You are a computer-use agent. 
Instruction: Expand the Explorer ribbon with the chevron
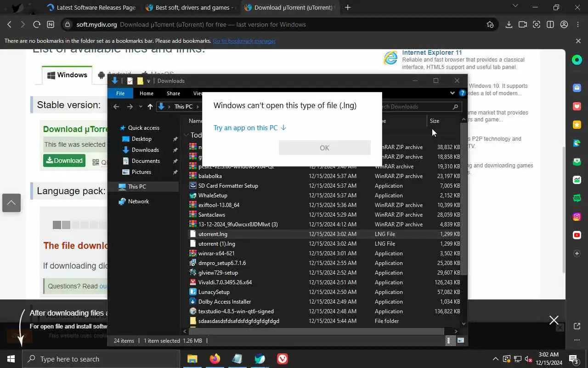[452, 93]
